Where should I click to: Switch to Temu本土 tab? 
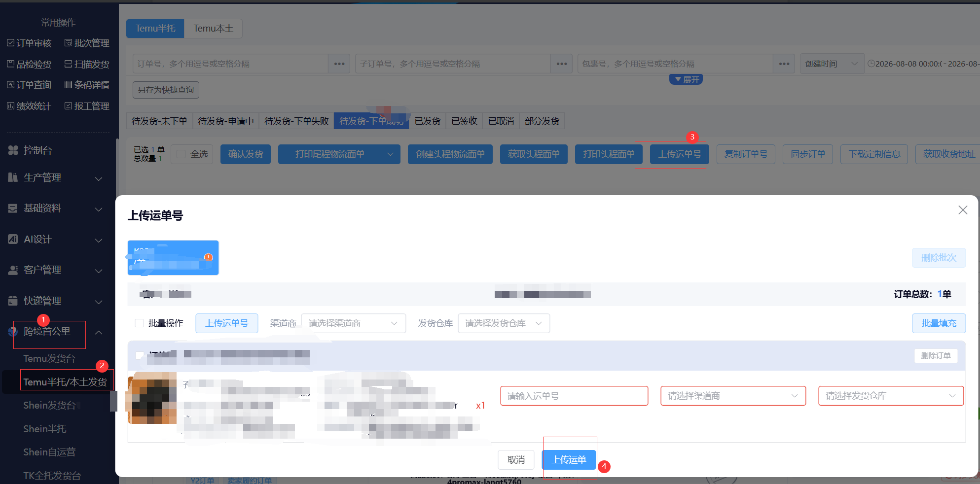[213, 29]
